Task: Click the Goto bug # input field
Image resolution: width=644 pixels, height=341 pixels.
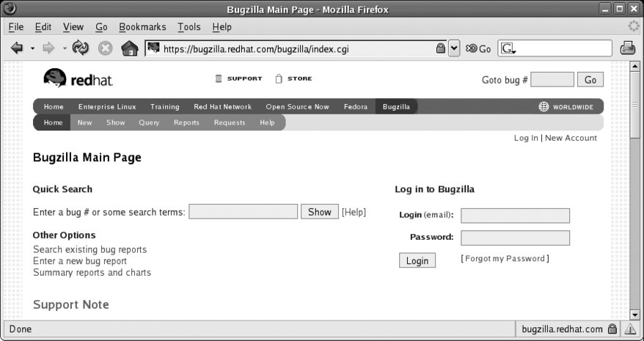Action: [552, 79]
